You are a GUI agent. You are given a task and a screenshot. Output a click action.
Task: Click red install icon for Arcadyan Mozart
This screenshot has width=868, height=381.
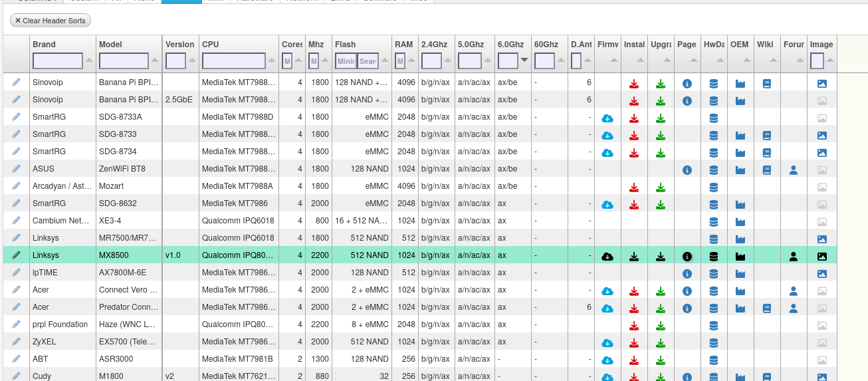click(634, 188)
